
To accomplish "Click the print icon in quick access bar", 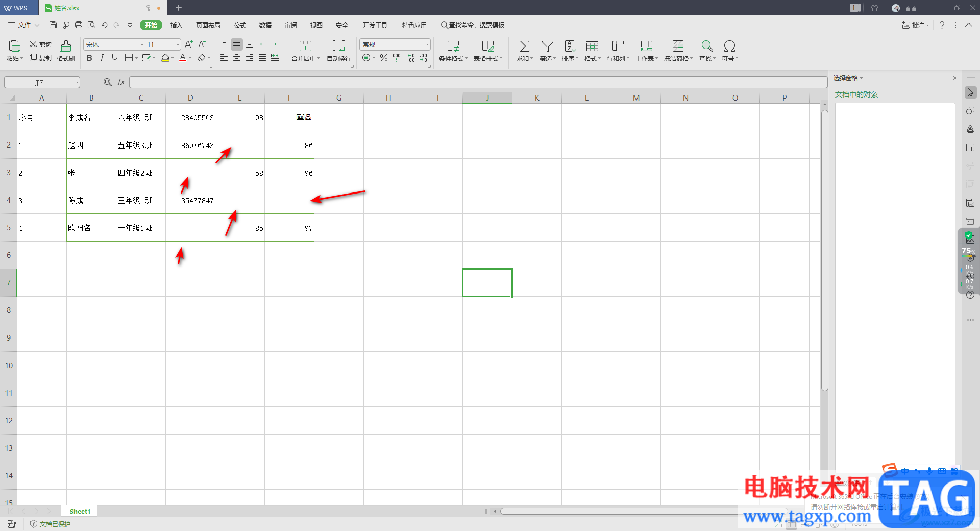I will tap(79, 25).
